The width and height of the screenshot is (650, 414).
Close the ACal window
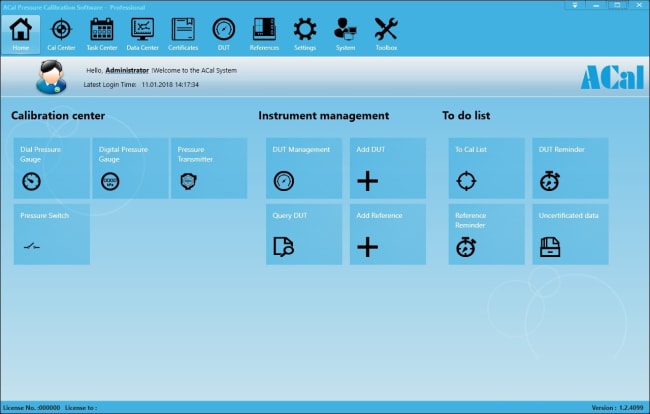pos(639,5)
